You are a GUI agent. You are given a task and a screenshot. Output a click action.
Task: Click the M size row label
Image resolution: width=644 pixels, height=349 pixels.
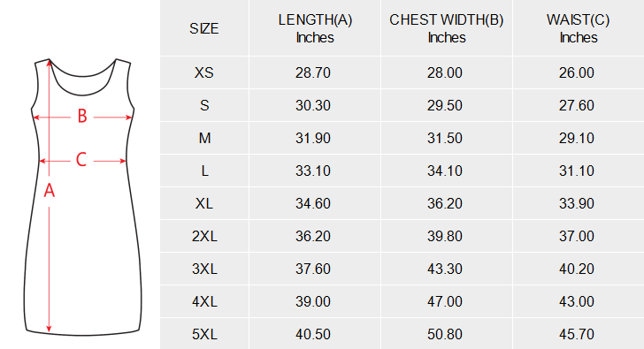click(x=204, y=138)
